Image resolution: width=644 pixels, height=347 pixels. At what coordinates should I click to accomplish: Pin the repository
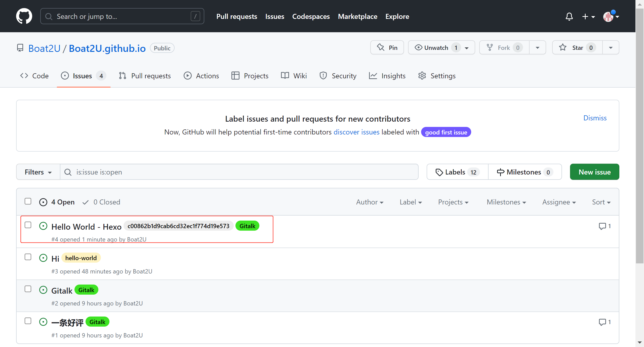[x=387, y=48]
